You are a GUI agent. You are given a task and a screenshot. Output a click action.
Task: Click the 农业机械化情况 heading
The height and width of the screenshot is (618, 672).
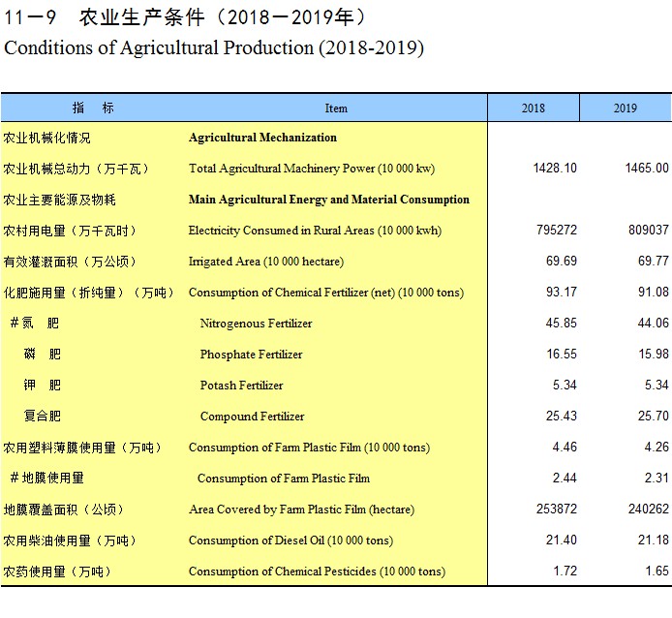pyautogui.click(x=47, y=139)
